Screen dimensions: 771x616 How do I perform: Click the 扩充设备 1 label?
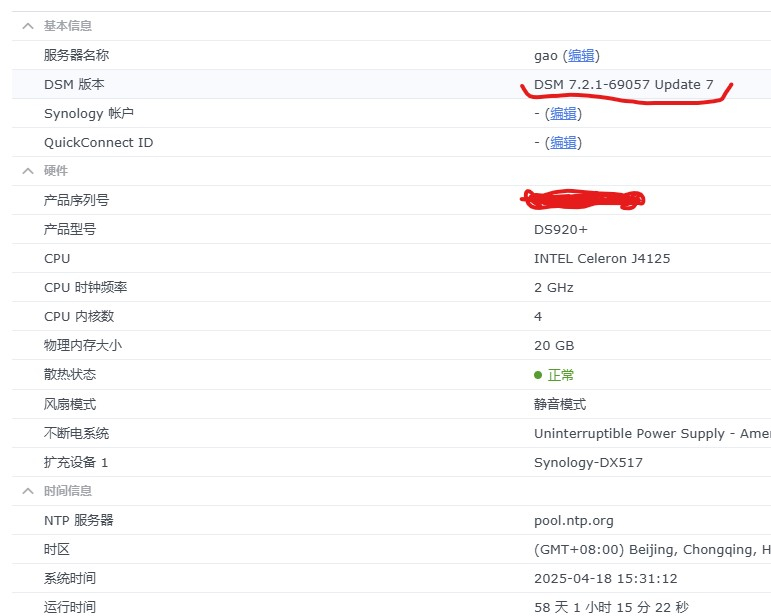76,462
